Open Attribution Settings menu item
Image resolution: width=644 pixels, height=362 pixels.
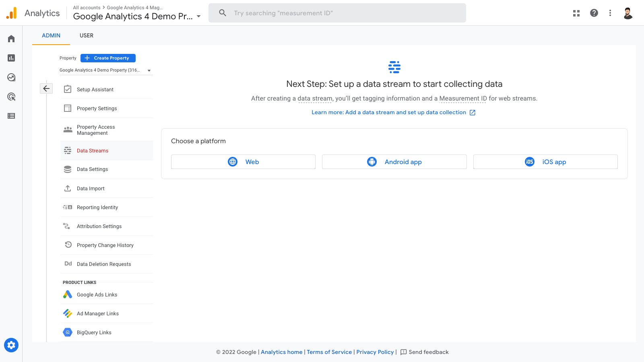(107, 226)
